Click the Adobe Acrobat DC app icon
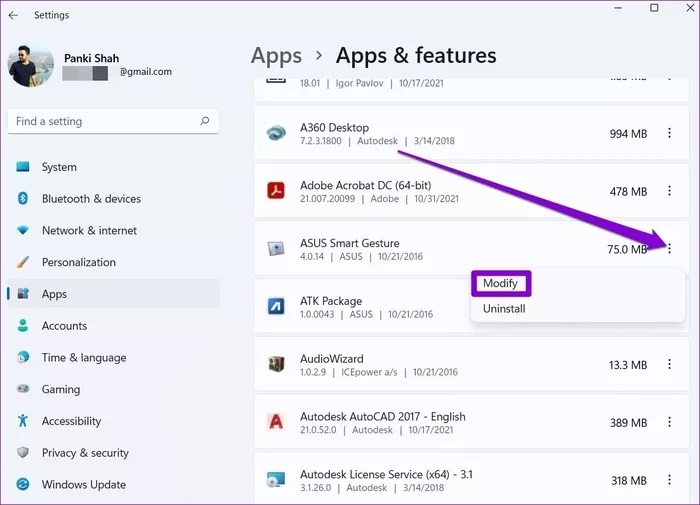The width and height of the screenshot is (700, 505). (276, 191)
